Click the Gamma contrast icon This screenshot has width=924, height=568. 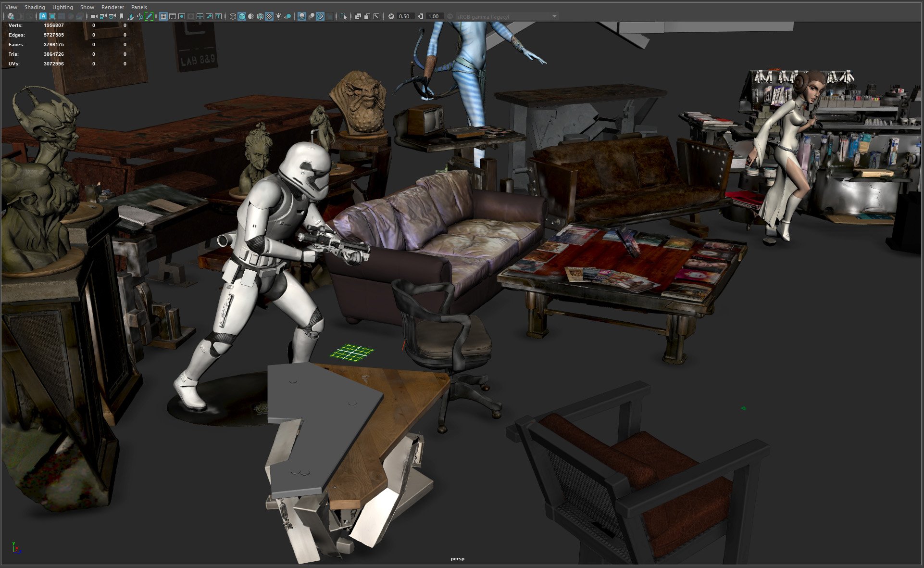[421, 16]
